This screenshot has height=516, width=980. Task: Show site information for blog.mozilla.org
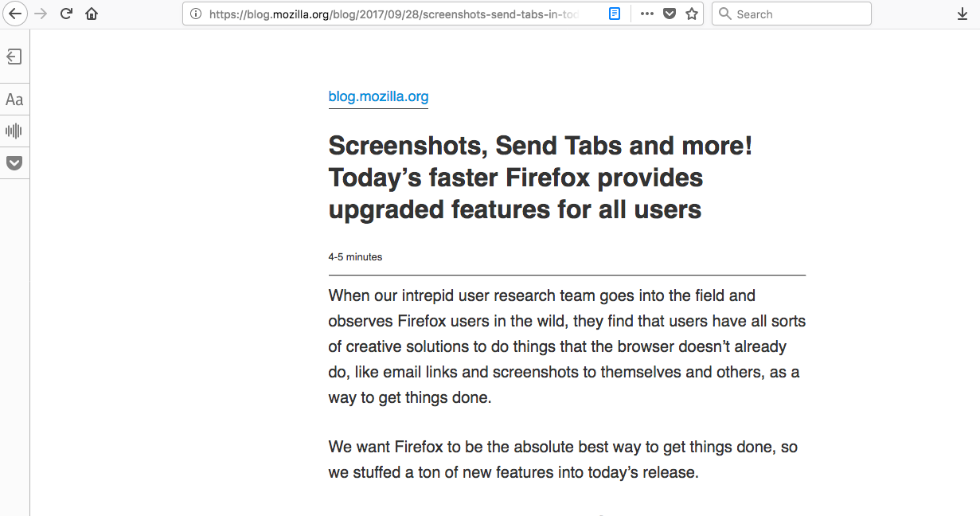click(196, 14)
